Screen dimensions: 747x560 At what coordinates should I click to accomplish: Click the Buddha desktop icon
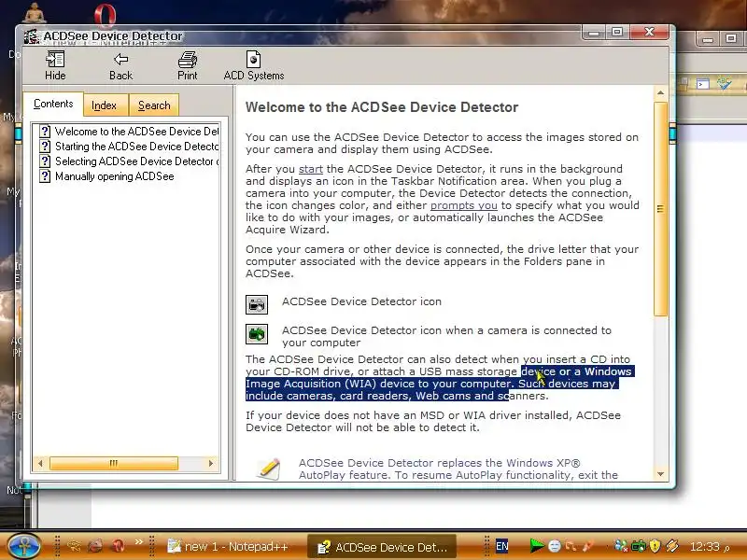tap(35, 13)
